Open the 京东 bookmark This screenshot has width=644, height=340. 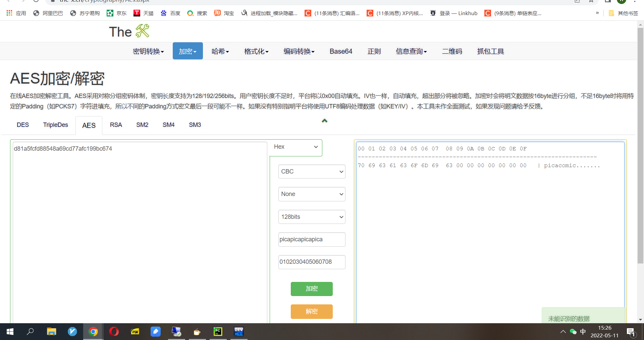tap(117, 13)
